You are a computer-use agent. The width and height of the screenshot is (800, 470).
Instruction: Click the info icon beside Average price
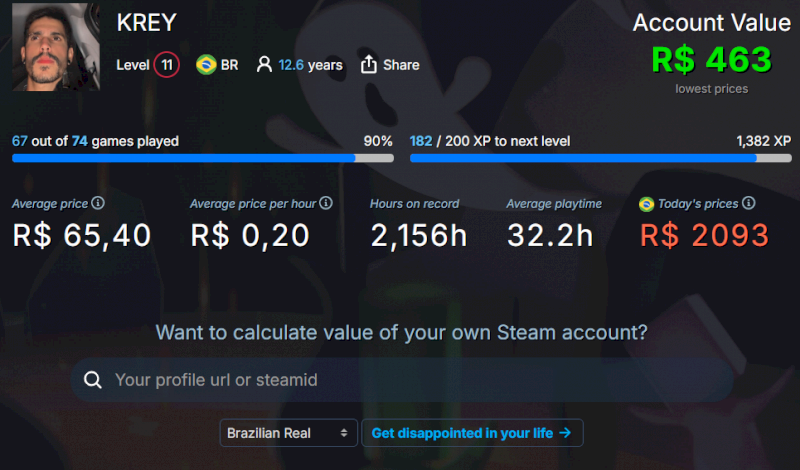pos(98,204)
